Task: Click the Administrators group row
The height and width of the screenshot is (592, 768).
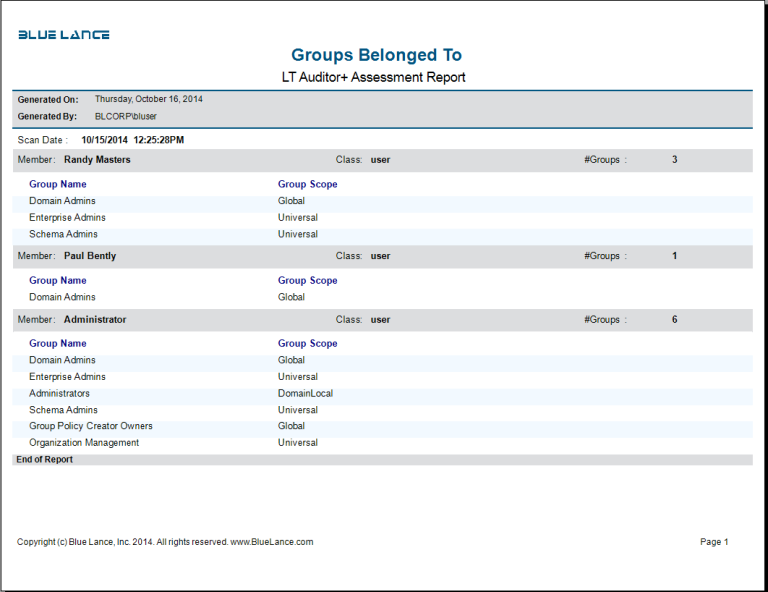Action: click(59, 393)
